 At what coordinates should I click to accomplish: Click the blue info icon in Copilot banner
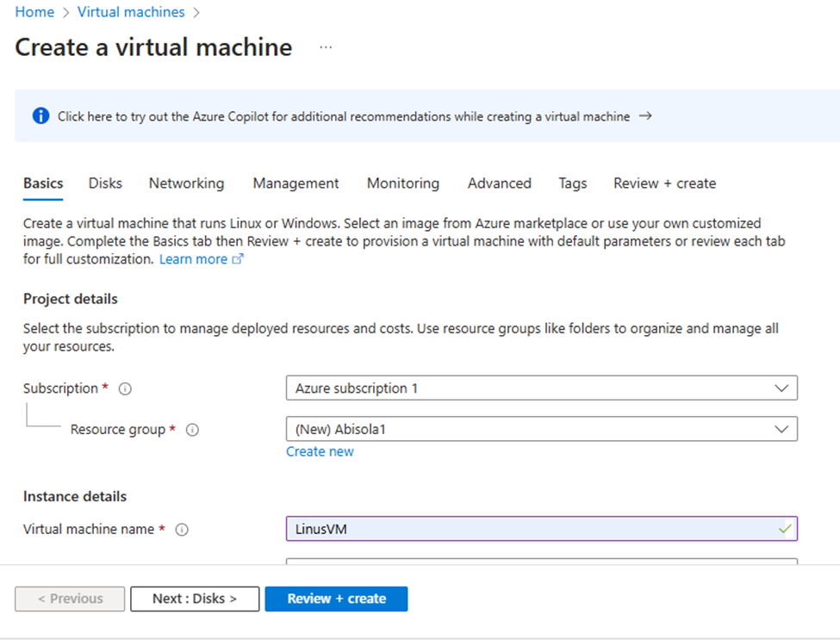pos(40,115)
